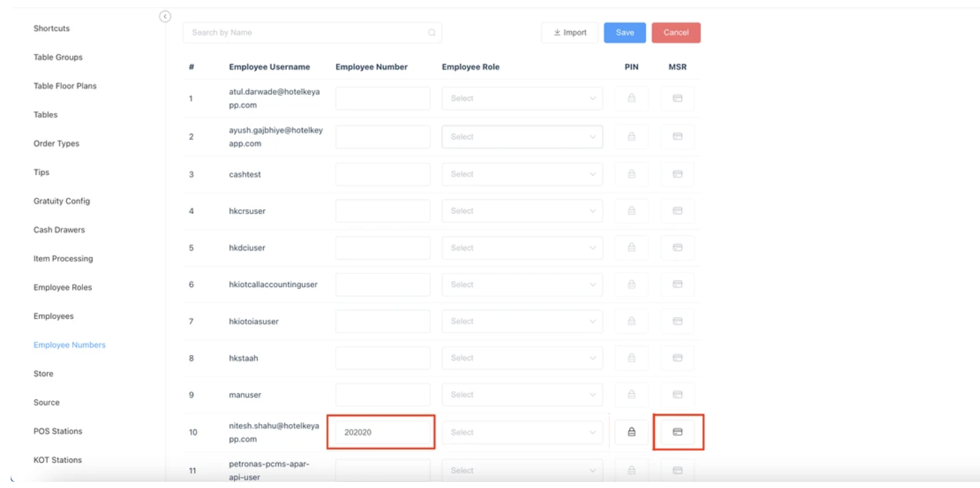Click PIN lock icon for manuser row
Viewport: 980px width, 488px height.
coord(631,395)
